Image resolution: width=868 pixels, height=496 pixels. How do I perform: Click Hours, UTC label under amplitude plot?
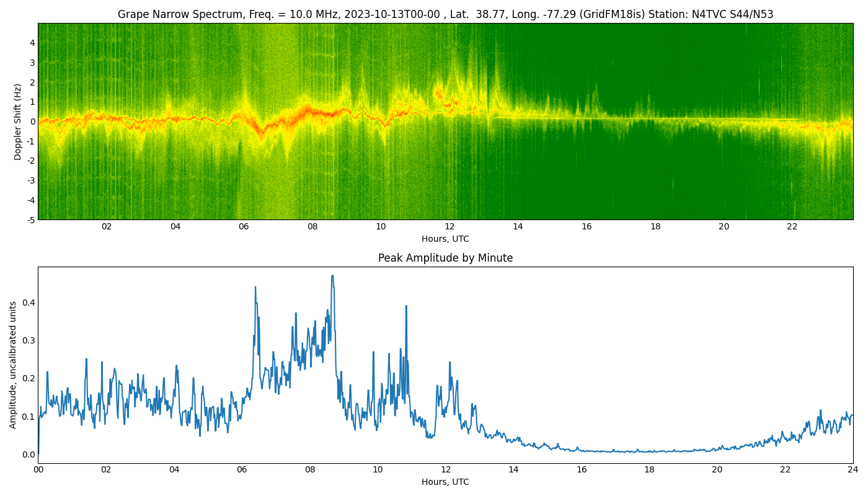point(445,482)
